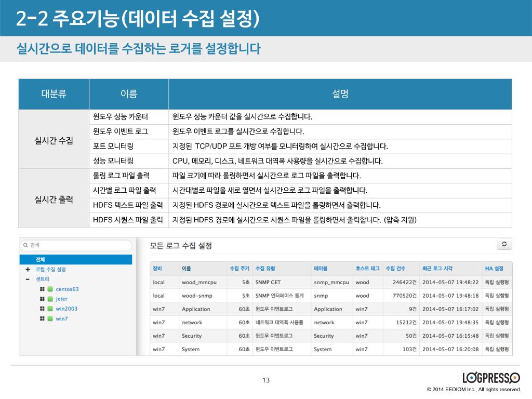Click green status icon of jeter
This screenshot has height=399, width=532.
50,299
